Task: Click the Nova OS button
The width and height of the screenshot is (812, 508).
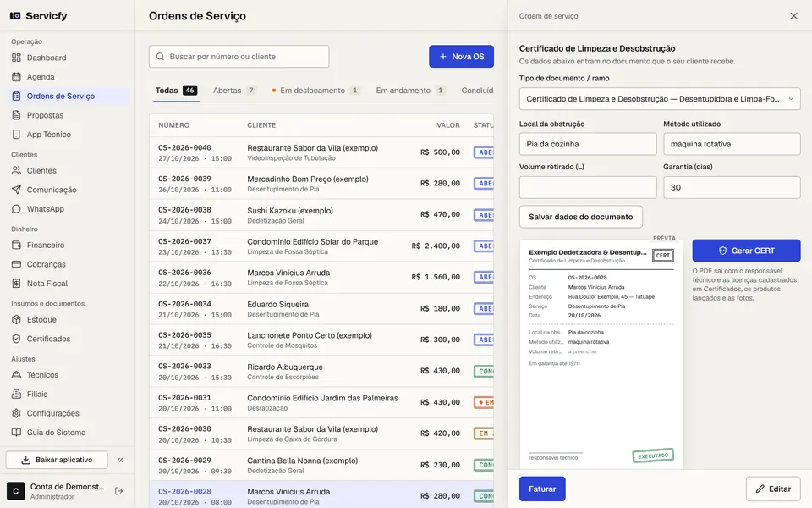Action: tap(462, 57)
